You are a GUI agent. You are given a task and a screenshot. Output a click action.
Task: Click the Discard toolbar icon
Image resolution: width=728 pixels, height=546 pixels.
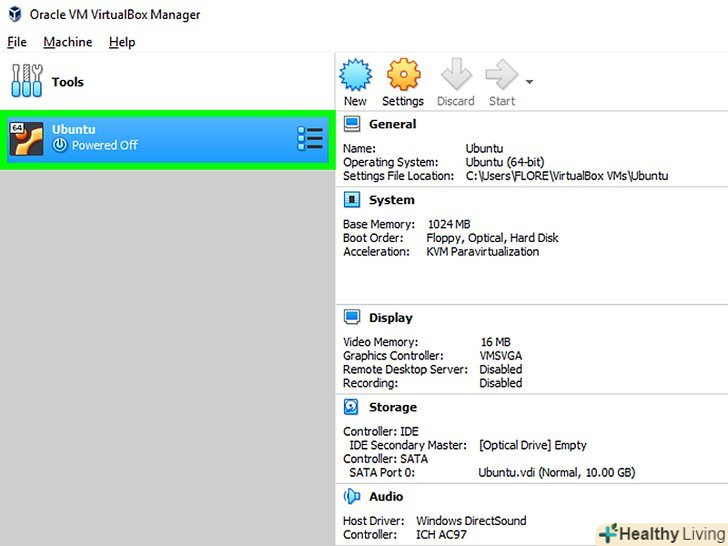(456, 74)
